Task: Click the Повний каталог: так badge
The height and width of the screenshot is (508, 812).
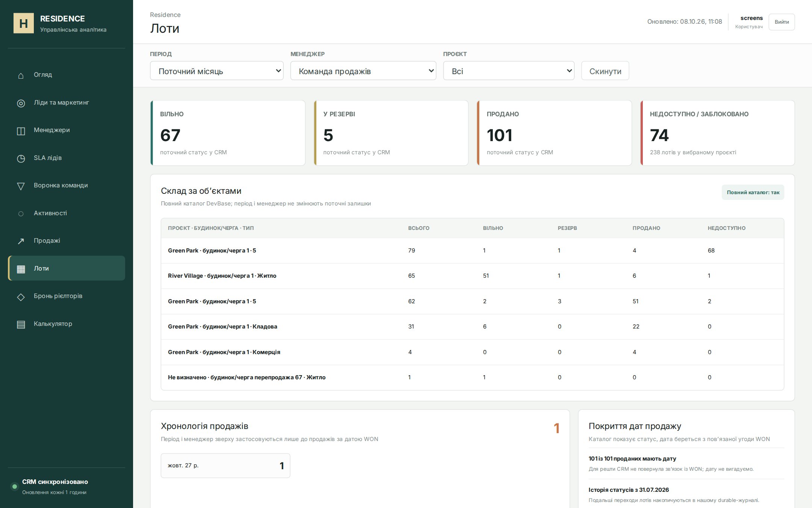Action: click(x=753, y=192)
